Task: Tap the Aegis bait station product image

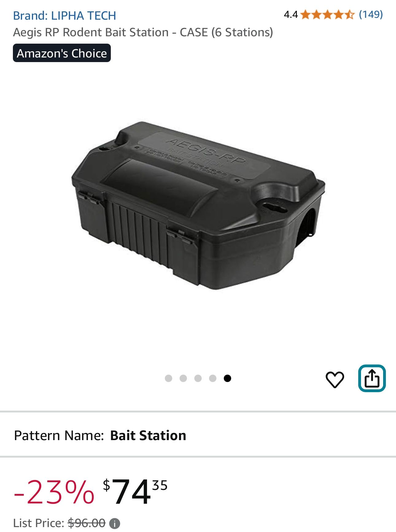Action: [x=198, y=205]
